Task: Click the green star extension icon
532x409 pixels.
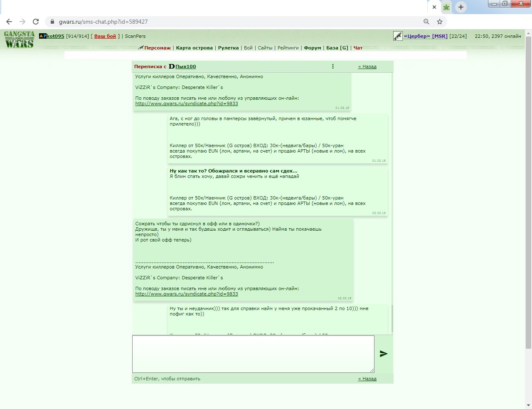Action: 446,7
